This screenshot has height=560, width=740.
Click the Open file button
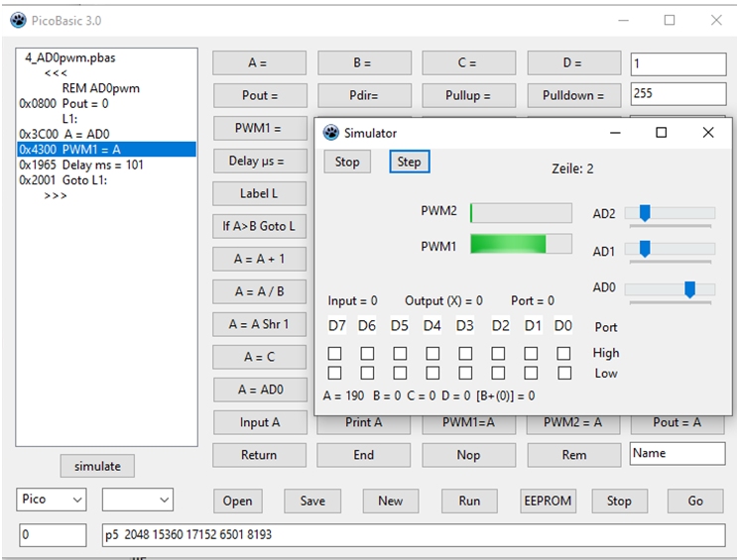(237, 501)
